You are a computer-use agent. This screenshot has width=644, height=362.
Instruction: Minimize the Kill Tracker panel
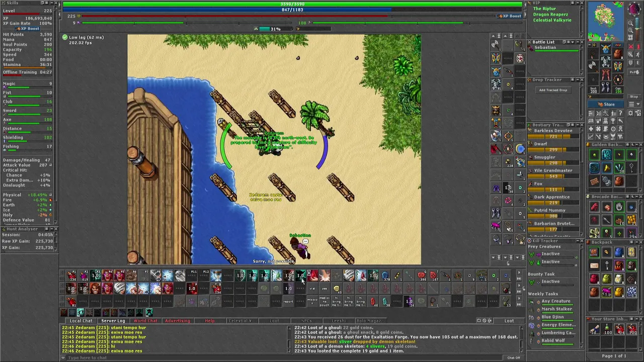(577, 241)
